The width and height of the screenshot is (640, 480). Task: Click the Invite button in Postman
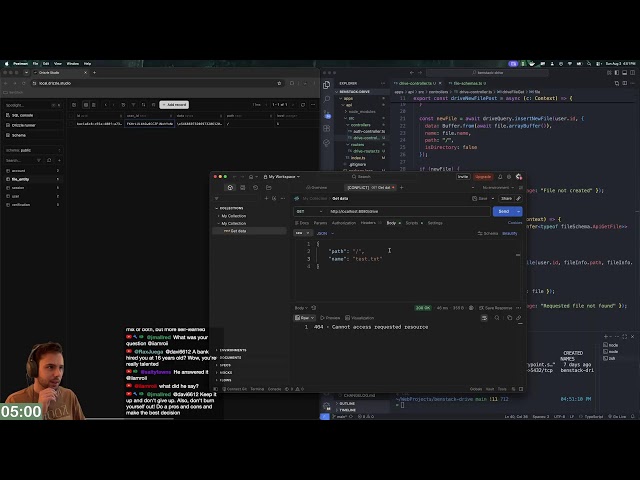pyautogui.click(x=463, y=177)
